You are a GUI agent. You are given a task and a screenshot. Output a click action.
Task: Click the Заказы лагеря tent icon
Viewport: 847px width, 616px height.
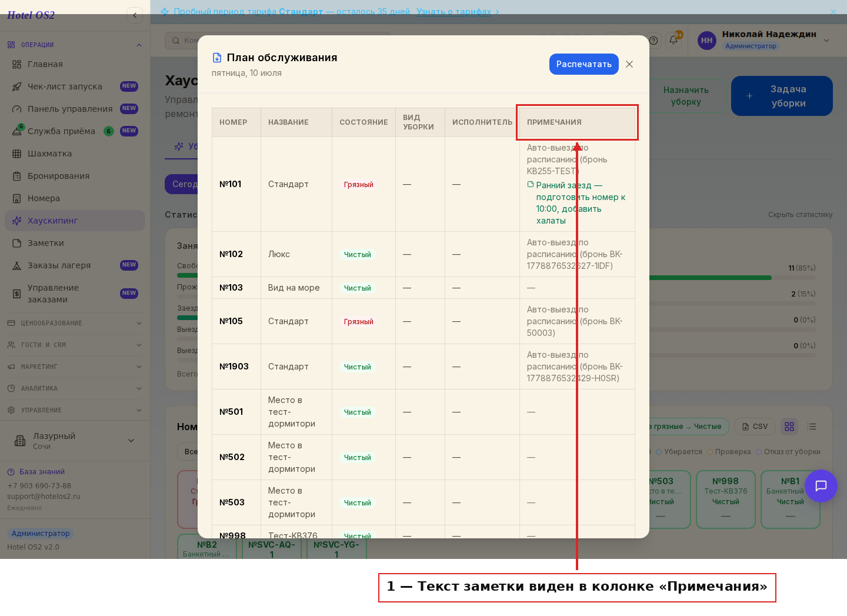16,265
